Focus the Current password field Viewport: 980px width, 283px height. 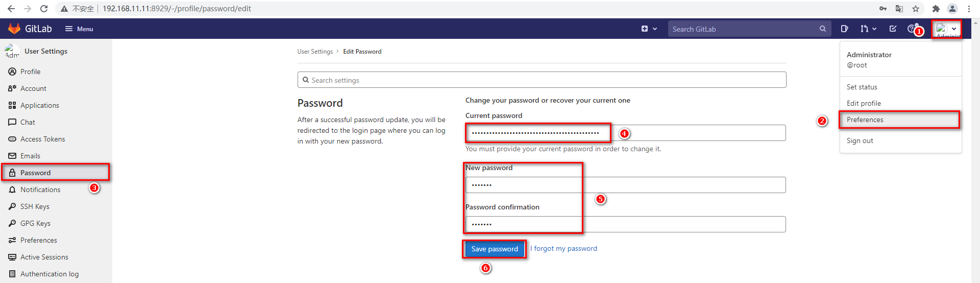tap(625, 133)
